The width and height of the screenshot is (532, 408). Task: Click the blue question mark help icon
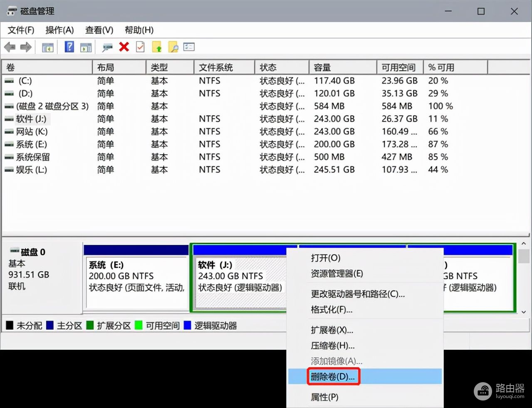pos(69,47)
